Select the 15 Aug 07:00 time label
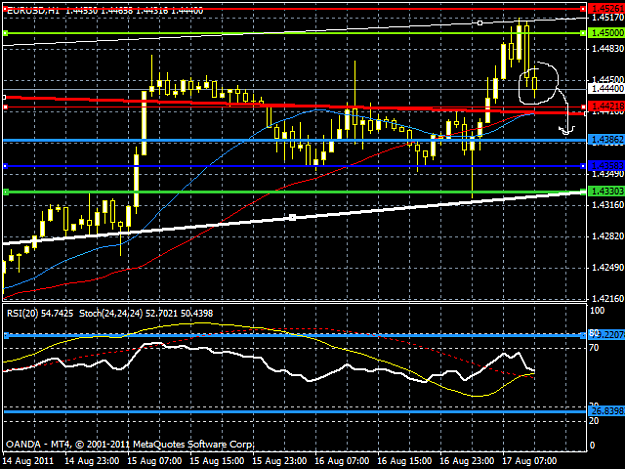Image resolution: width=625 pixels, height=469 pixels. [x=155, y=461]
